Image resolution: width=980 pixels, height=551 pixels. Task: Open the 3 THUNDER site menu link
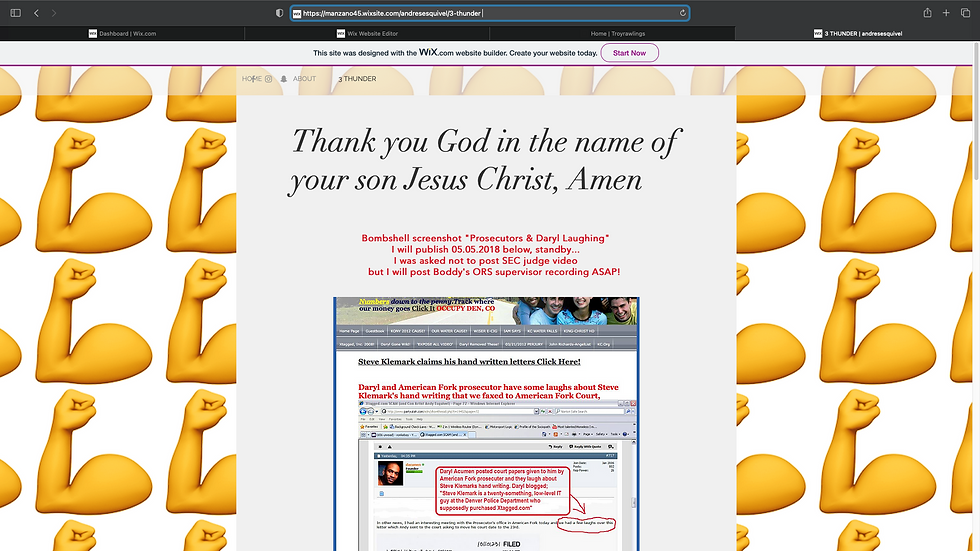click(x=358, y=79)
